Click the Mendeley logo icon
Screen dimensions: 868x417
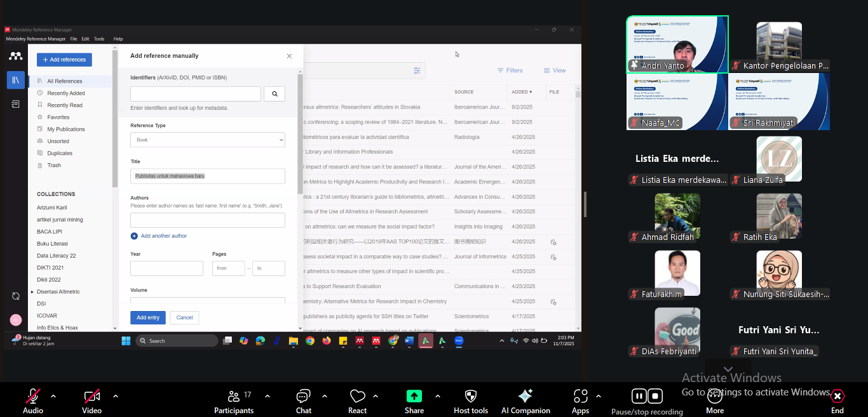(x=16, y=56)
